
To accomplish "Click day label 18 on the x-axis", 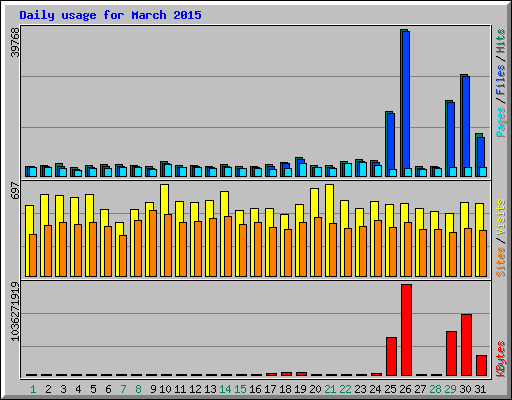I will point(285,389).
